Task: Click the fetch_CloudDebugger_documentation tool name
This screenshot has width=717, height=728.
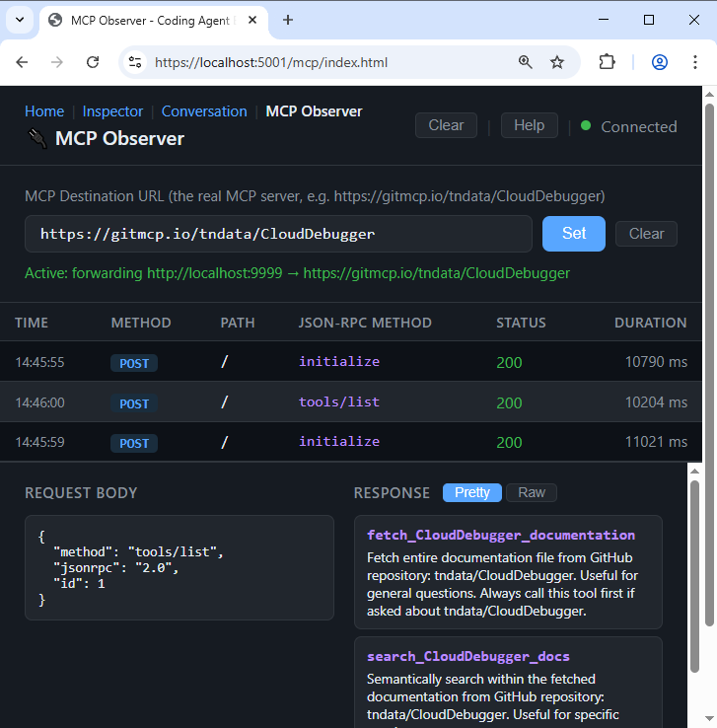Action: tap(501, 536)
